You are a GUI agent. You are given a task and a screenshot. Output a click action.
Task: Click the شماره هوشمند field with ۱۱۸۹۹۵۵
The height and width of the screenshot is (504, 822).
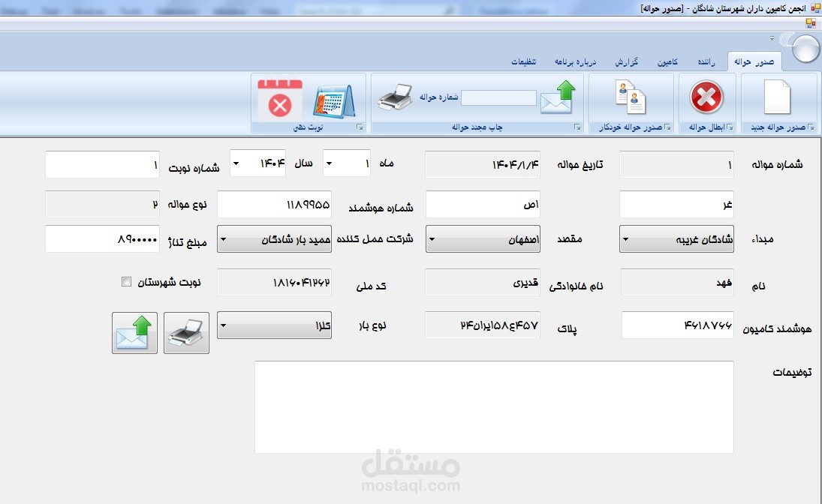[274, 204]
